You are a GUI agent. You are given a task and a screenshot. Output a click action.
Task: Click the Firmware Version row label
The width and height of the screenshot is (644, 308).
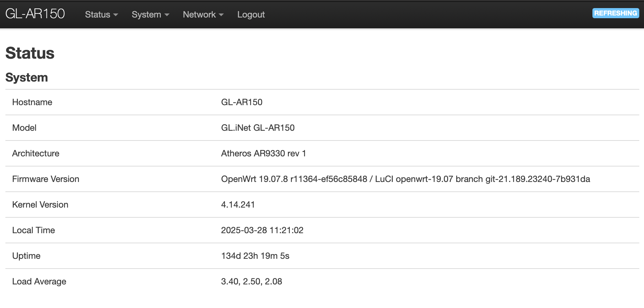[x=46, y=179]
